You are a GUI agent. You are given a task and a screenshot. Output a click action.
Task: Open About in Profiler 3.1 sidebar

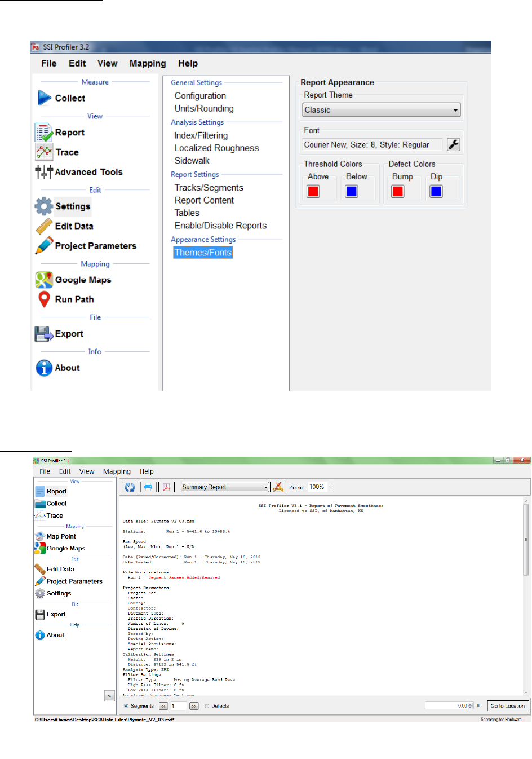point(50,636)
